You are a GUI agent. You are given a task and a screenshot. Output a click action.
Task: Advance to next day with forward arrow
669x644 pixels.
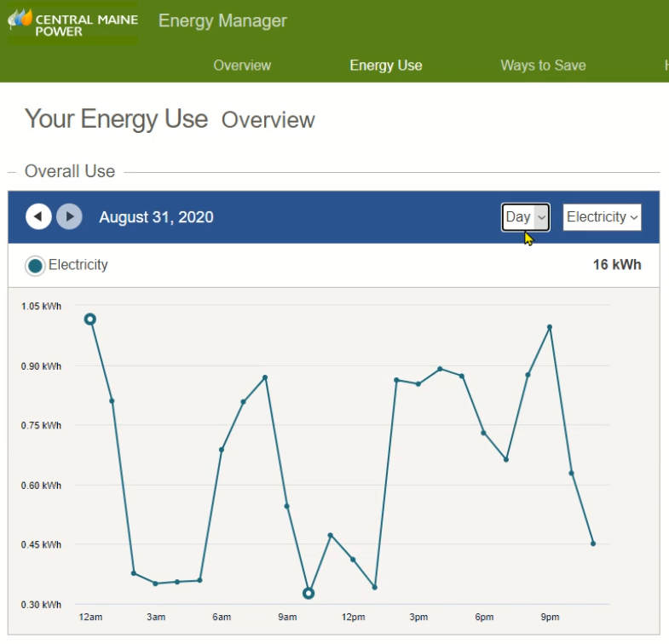pyautogui.click(x=69, y=217)
